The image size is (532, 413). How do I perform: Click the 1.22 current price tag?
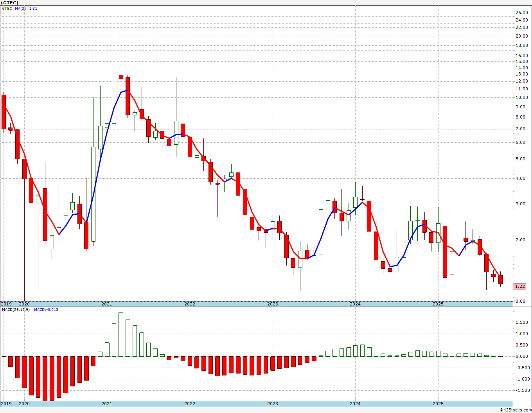click(x=520, y=286)
